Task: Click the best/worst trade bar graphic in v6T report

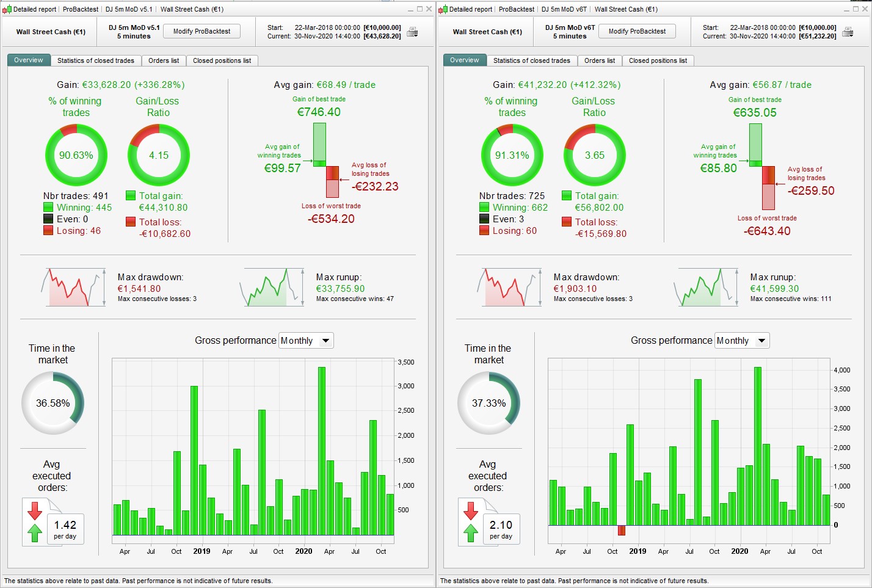Action: pos(762,166)
